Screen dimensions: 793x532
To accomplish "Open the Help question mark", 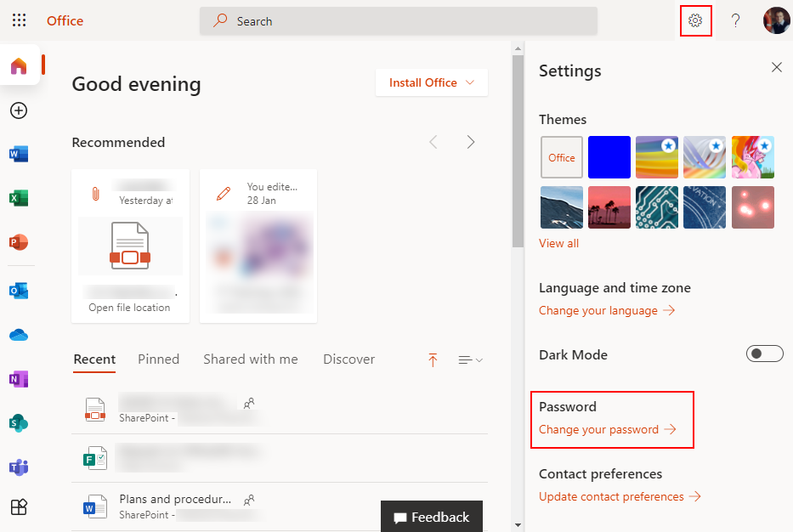I will (x=736, y=20).
